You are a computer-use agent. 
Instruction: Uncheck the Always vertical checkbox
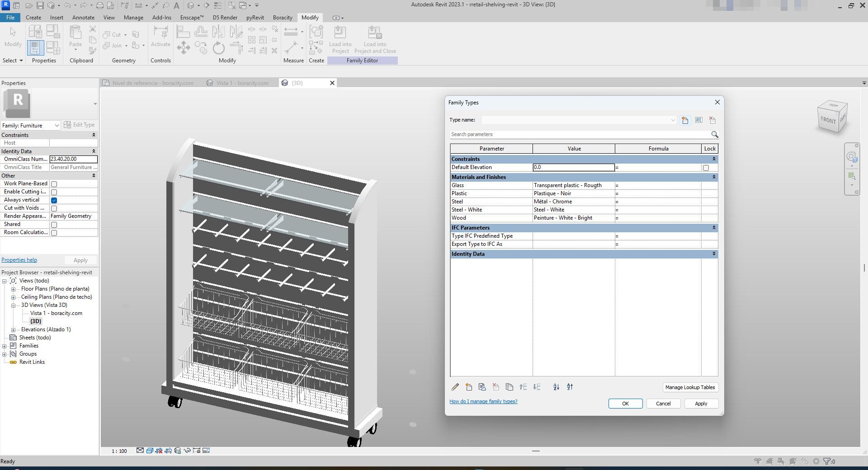click(54, 200)
